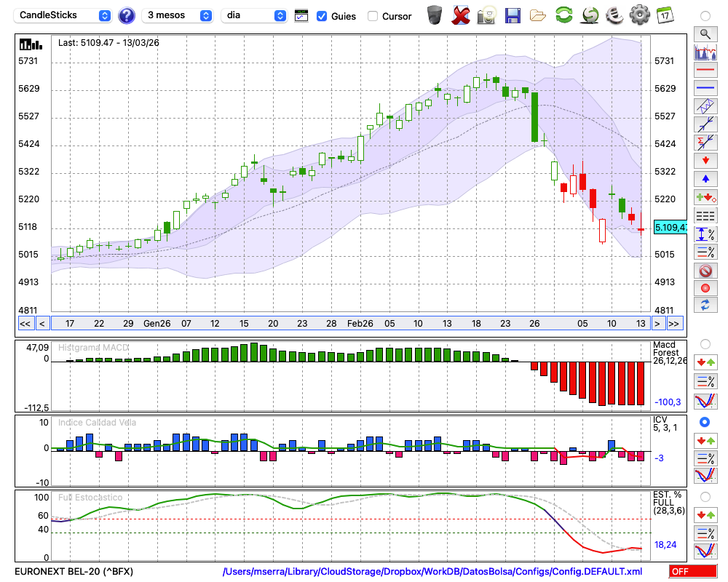Open the 'dia' interval dropdown

click(253, 15)
